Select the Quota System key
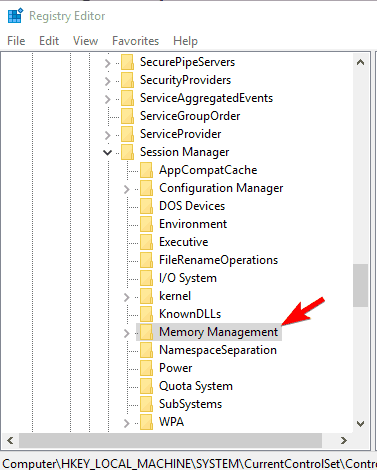The height and width of the screenshot is (470, 377). [x=196, y=386]
